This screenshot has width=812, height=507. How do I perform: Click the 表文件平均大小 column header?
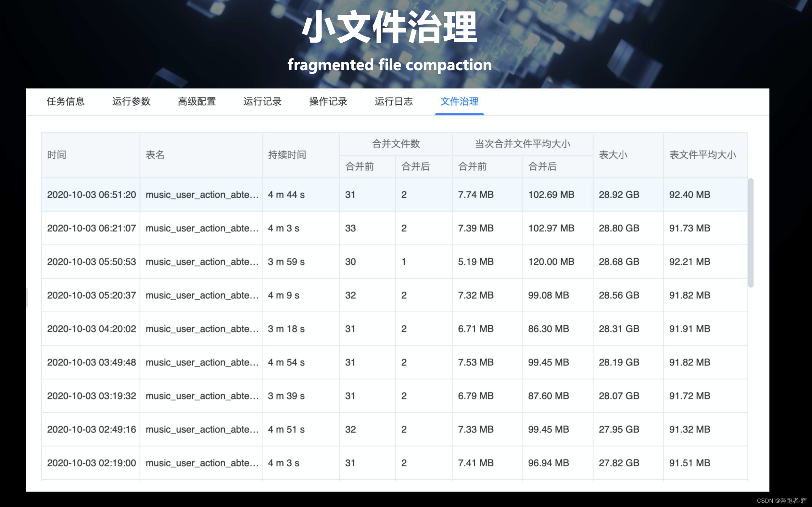703,155
